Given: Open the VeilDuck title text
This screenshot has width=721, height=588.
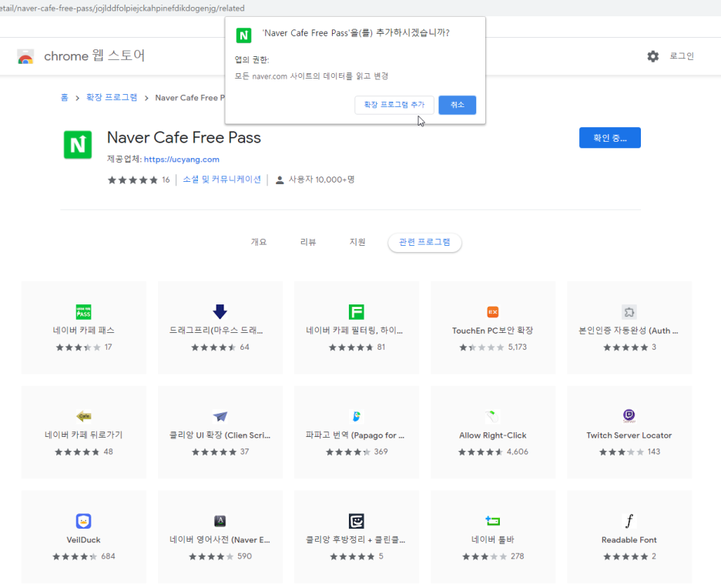Looking at the screenshot, I should [x=83, y=539].
